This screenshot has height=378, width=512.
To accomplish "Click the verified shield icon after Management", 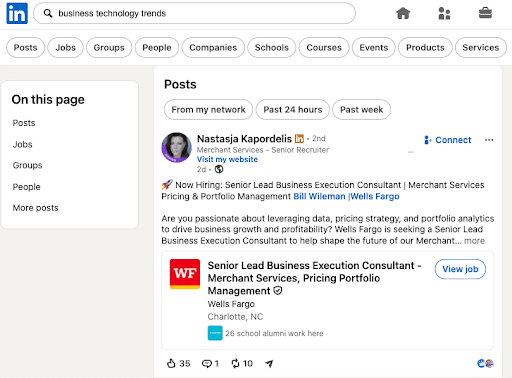I will point(278,291).
